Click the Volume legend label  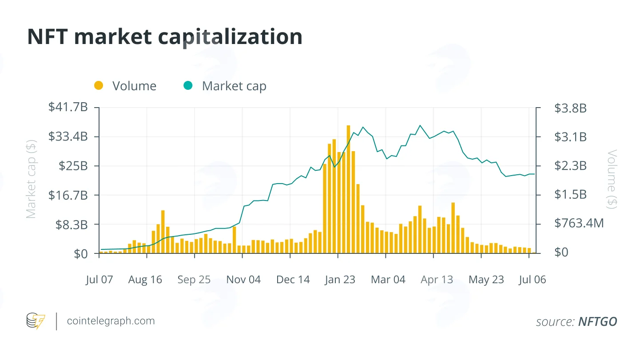coord(134,86)
